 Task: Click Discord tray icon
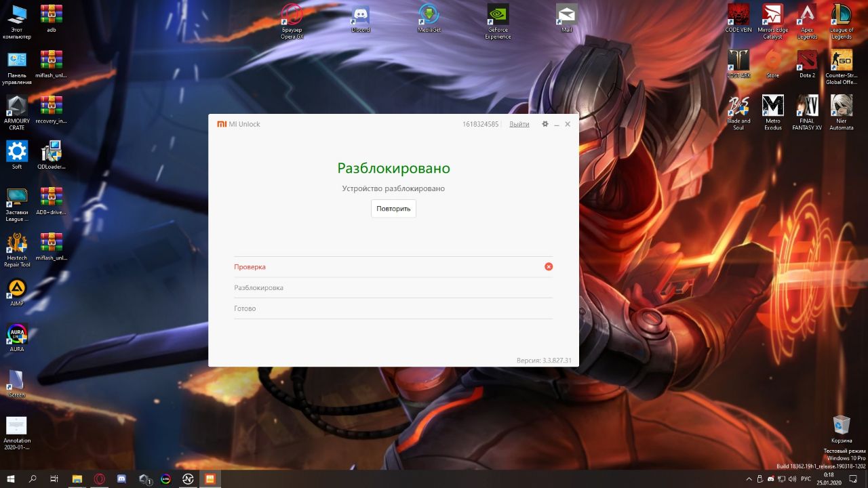pos(771,479)
